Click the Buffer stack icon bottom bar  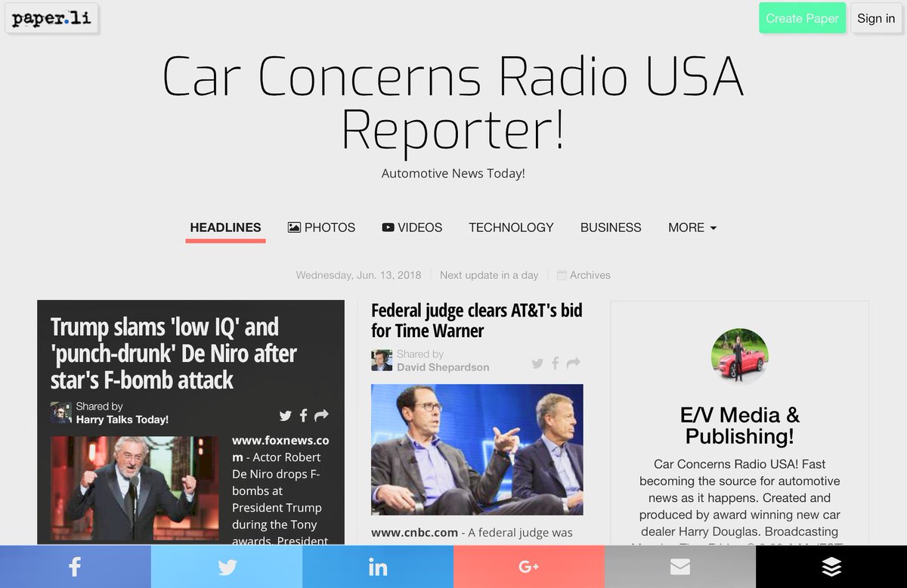tap(831, 567)
